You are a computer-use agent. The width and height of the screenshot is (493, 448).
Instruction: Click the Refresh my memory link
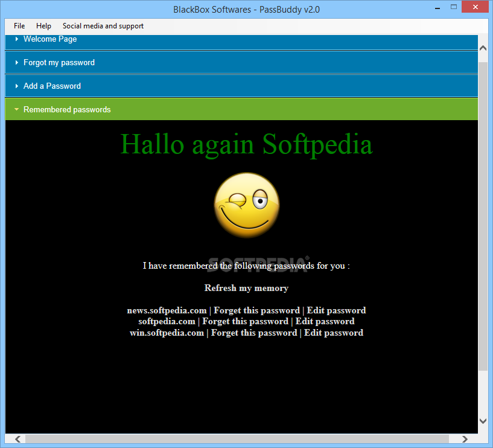click(246, 288)
